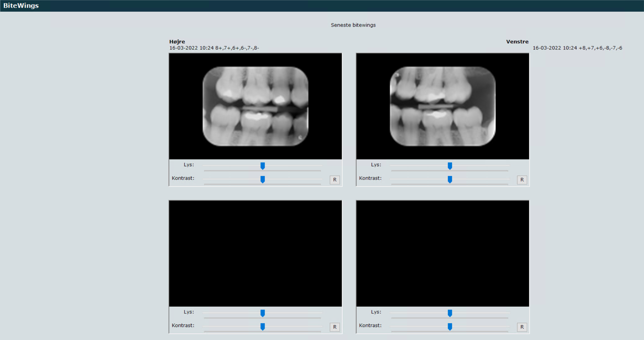Adjust the Lys slider under the empty bottom-left image
Viewport: 644px width, 340px height.
262,313
